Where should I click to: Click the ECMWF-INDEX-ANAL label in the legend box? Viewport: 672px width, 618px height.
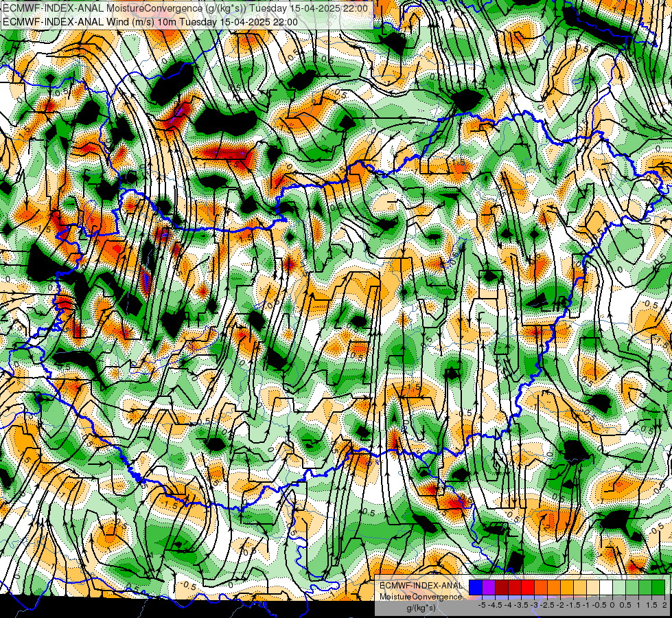tap(421, 586)
